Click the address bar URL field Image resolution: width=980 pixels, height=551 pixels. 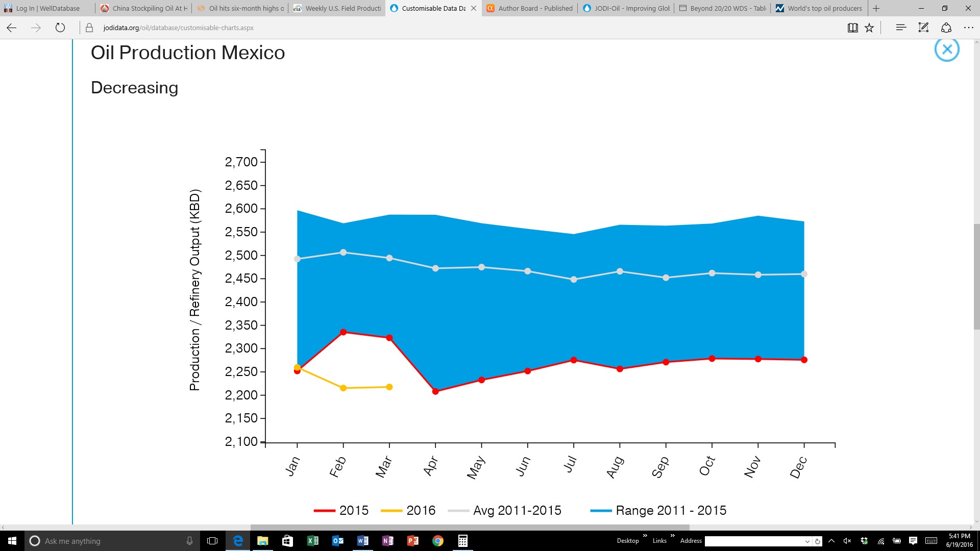(459, 28)
